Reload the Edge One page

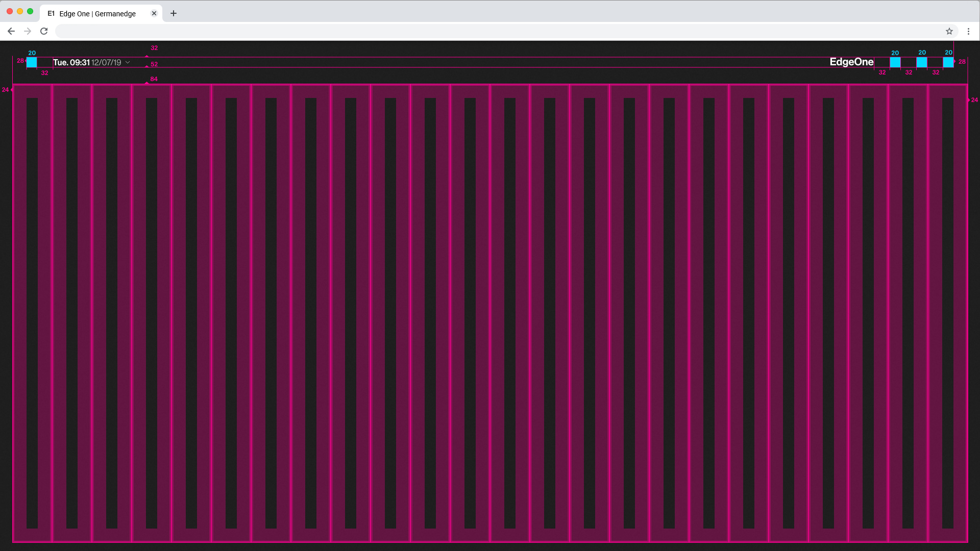(x=44, y=31)
